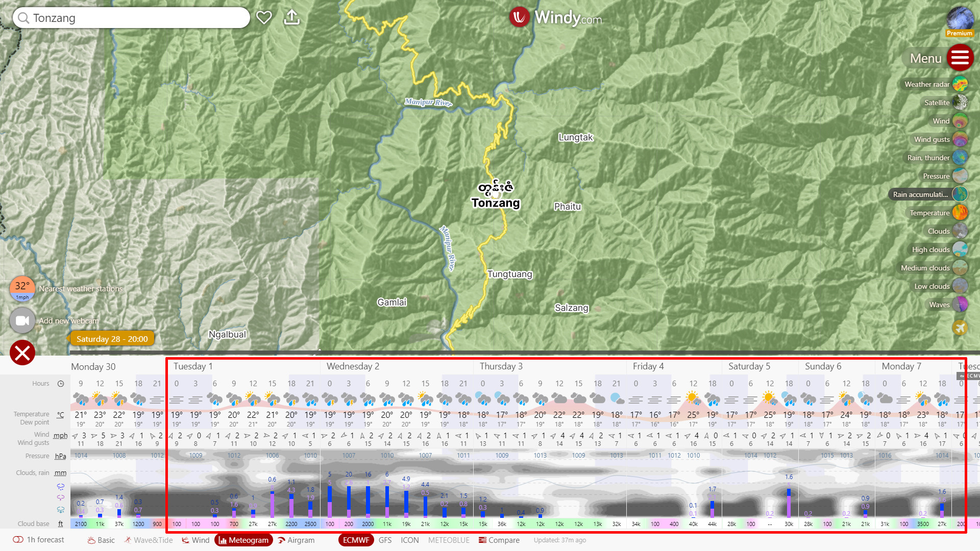Open the red hamburger Menu button
Screen dimensions: 980x551
coord(960,58)
